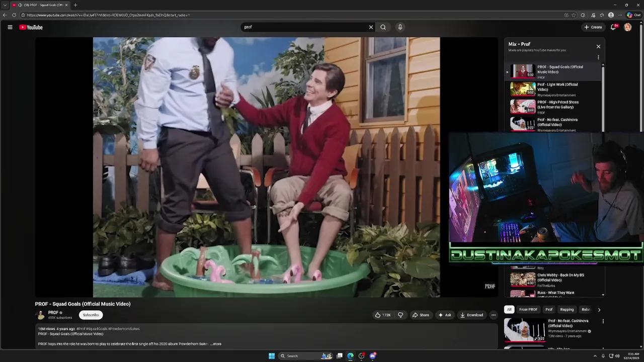
Task: Select the 'All' filter chip
Action: (x=509, y=310)
